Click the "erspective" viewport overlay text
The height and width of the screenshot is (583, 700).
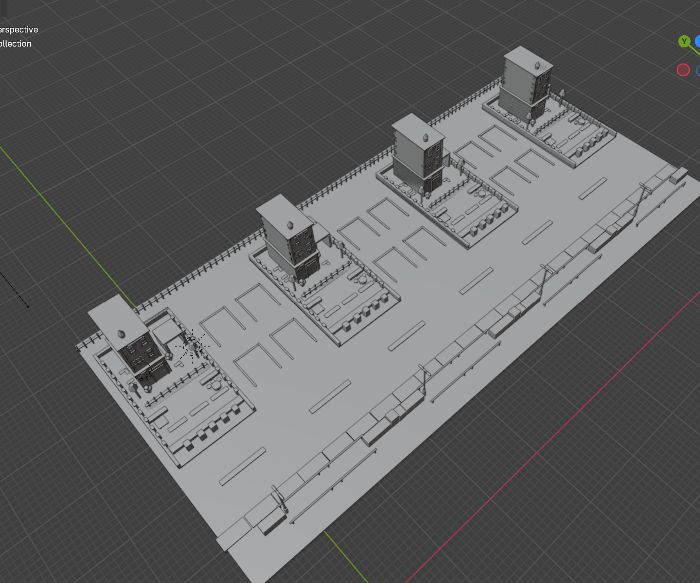tap(18, 30)
